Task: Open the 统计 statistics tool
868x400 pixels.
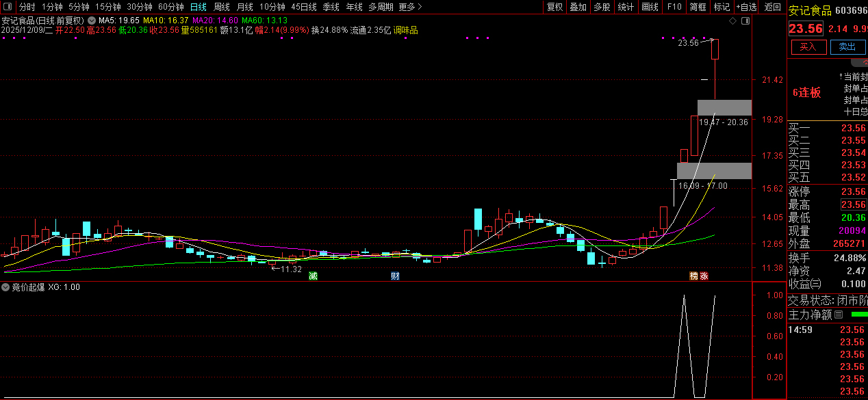Action: tap(626, 7)
